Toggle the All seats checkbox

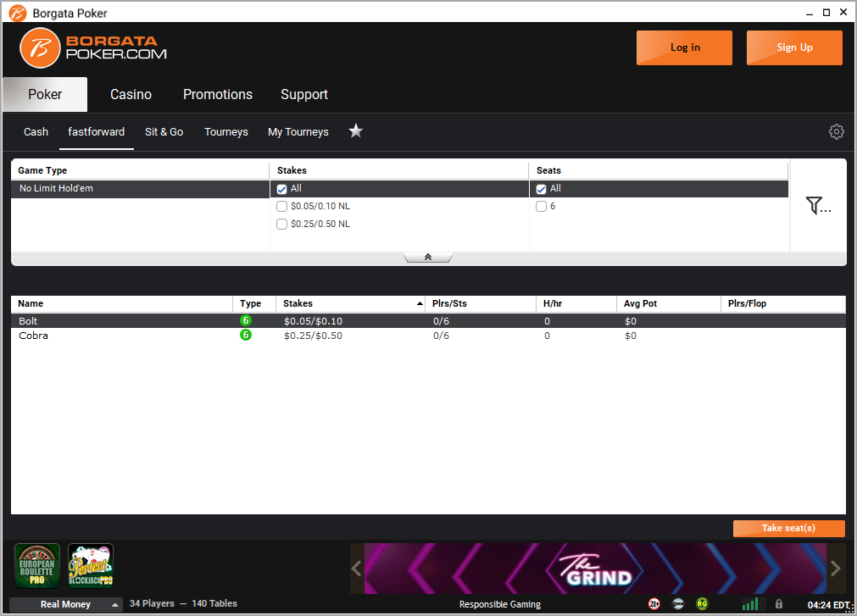coord(541,189)
